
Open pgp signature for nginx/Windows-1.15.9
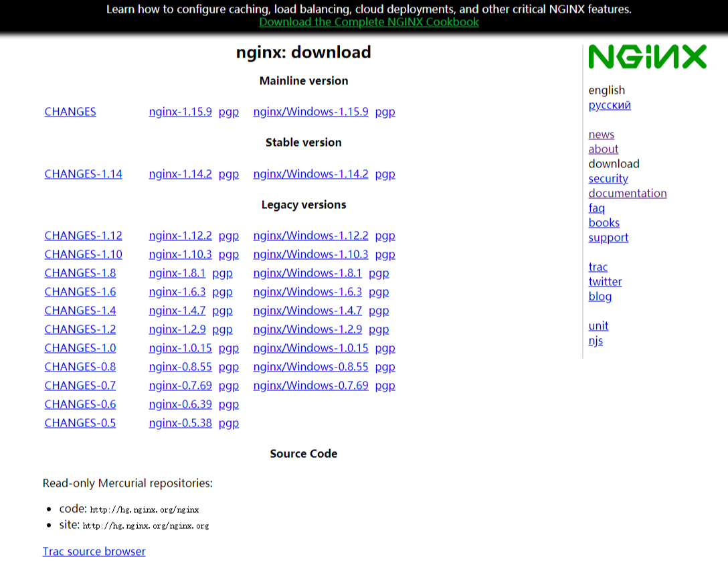click(x=385, y=112)
